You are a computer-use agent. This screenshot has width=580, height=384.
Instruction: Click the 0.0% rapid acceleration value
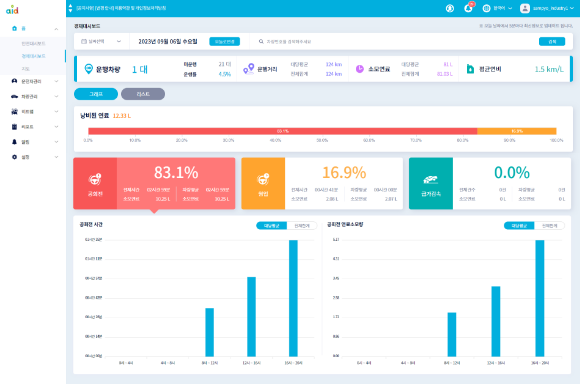point(512,173)
